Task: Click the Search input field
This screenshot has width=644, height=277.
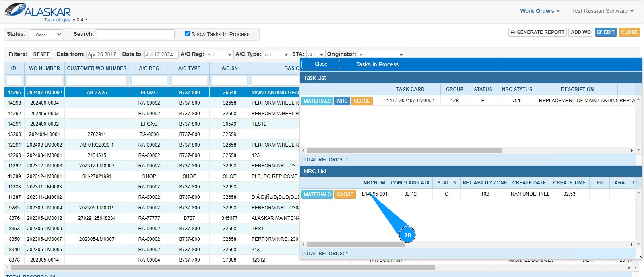Action: (135, 34)
